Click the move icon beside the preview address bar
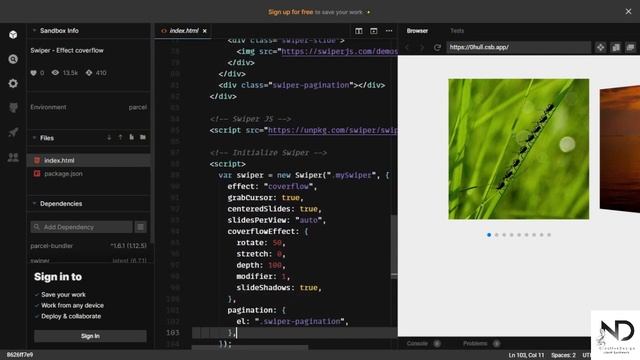Screen dimensions: 640x360 pyautogui.click(x=600, y=47)
